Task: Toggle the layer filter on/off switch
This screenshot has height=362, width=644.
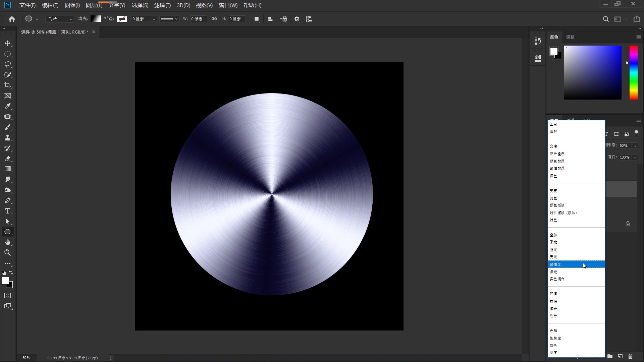Action: (636, 134)
